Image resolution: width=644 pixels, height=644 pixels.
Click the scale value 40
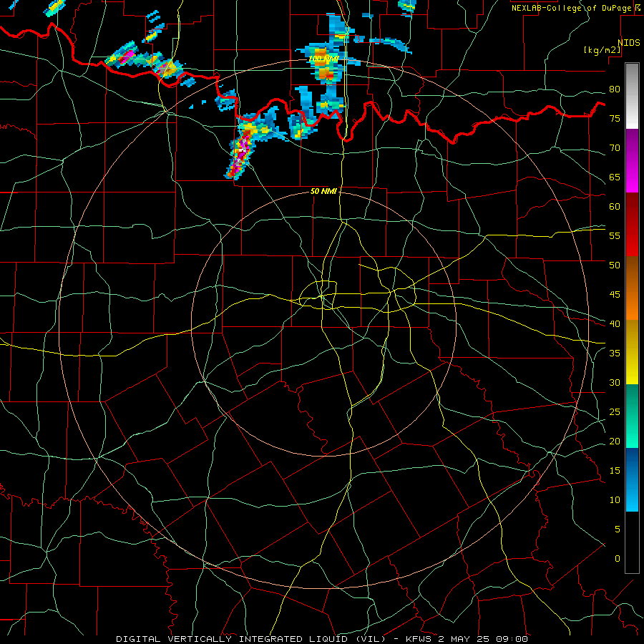pyautogui.click(x=615, y=323)
